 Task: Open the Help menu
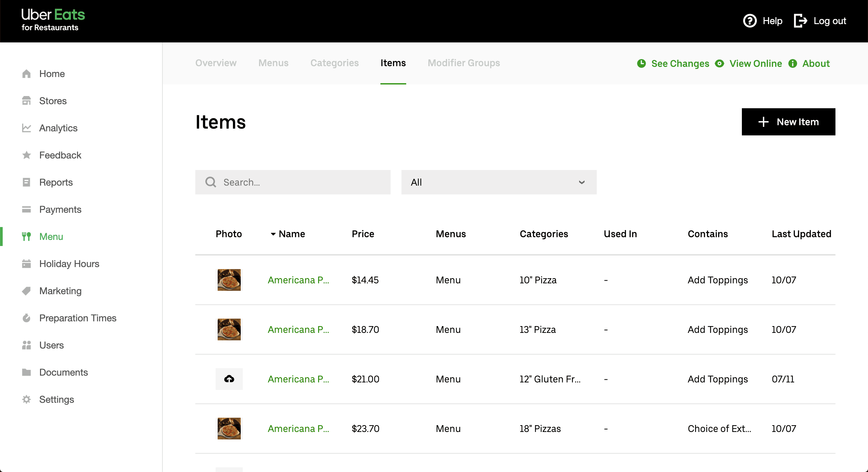click(763, 21)
